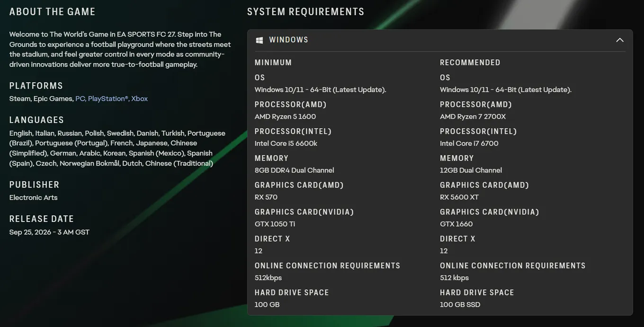Select the Intel Core i7 6700 text
This screenshot has width=644, height=327.
[x=469, y=143]
